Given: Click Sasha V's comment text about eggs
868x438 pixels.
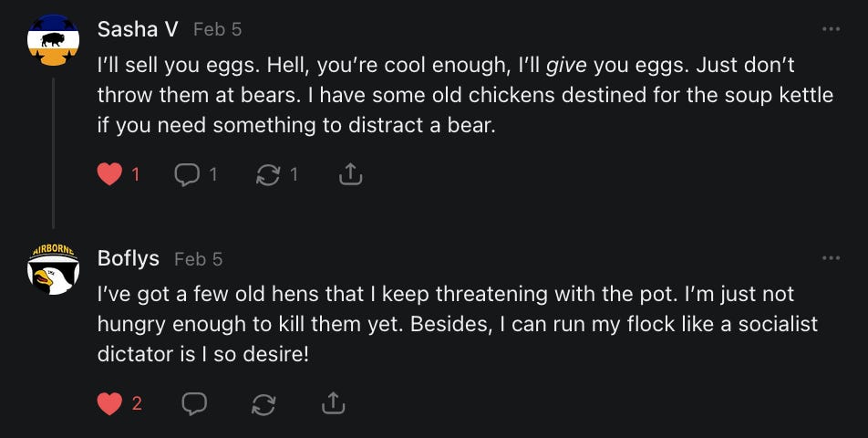Looking at the screenshot, I should click(456, 96).
